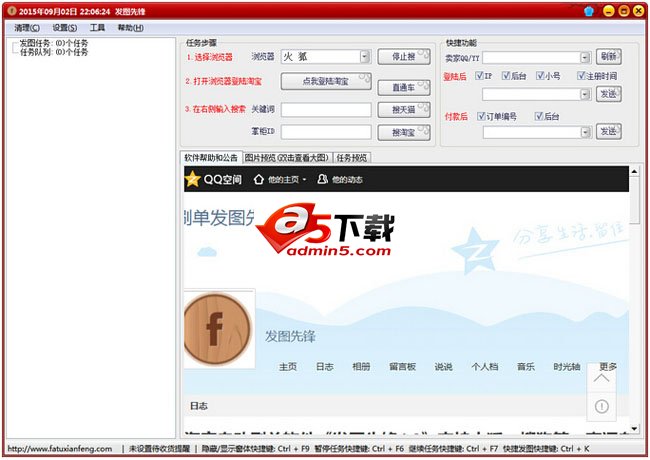This screenshot has height=460, width=650.
Task: Click 发送 button in 登陆后 row
Action: point(609,94)
